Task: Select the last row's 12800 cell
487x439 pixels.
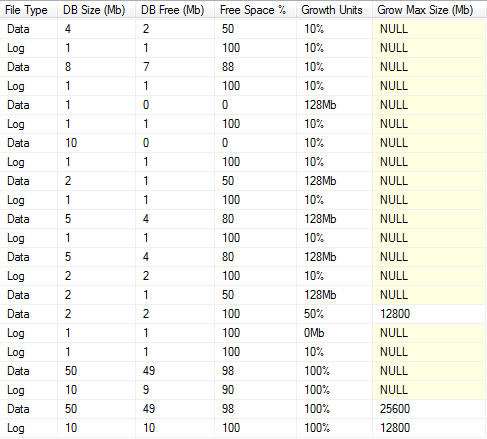Action: (x=429, y=428)
